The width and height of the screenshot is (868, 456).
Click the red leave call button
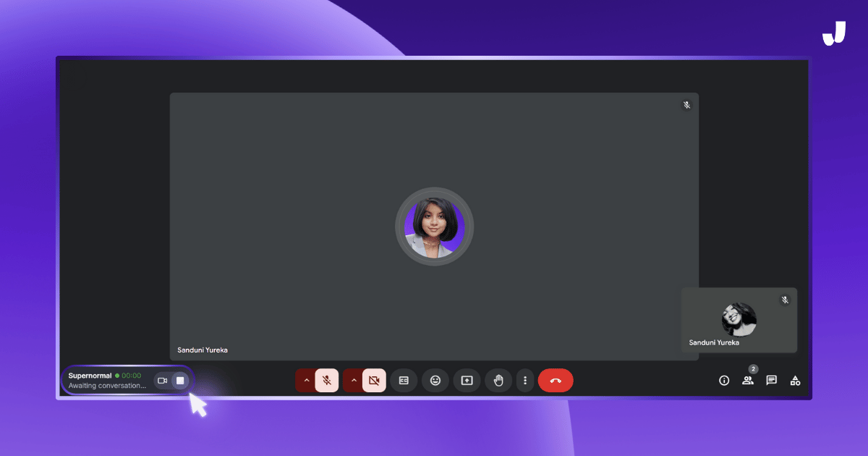click(x=556, y=380)
